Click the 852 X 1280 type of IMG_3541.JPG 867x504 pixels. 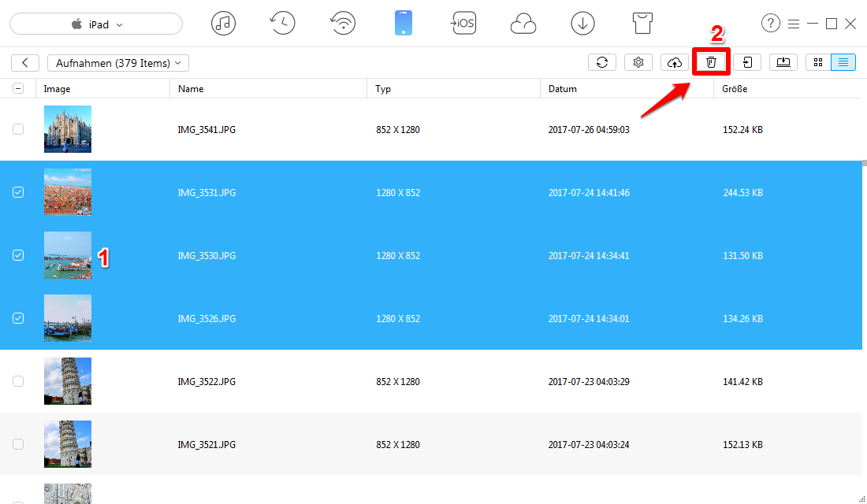[x=397, y=130]
